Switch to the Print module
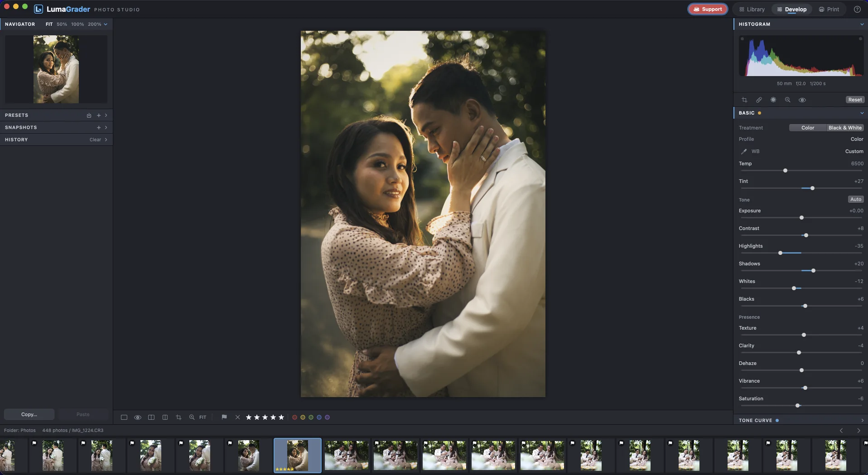Image resolution: width=868 pixels, height=475 pixels. pyautogui.click(x=829, y=9)
